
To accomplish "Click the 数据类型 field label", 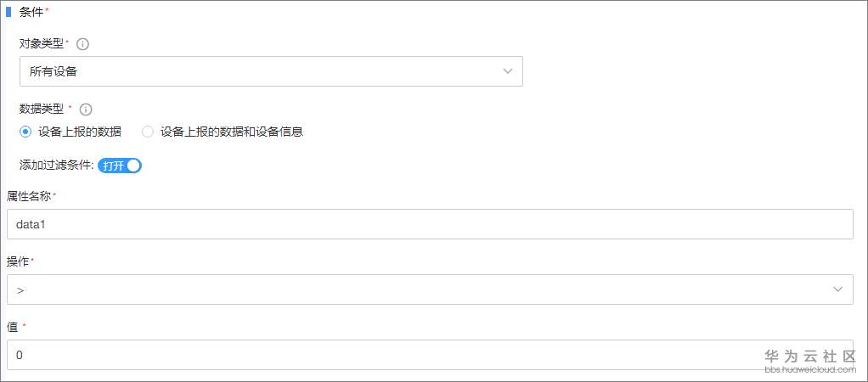I will [x=42, y=109].
